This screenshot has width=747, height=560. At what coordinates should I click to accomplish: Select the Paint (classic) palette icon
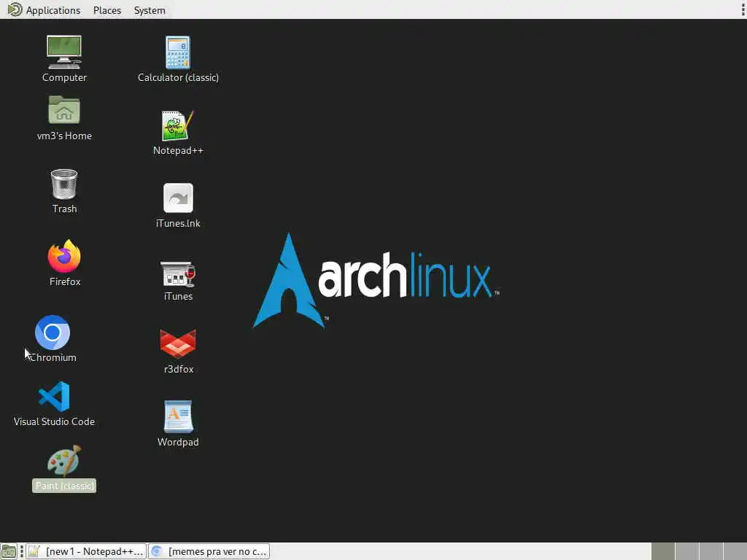64,461
